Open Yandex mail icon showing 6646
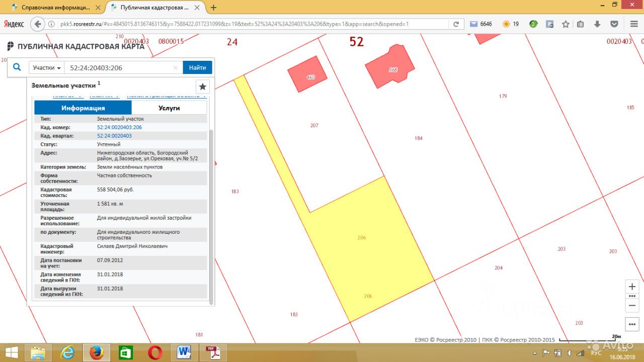Image resolution: width=644 pixels, height=362 pixels. pos(480,24)
